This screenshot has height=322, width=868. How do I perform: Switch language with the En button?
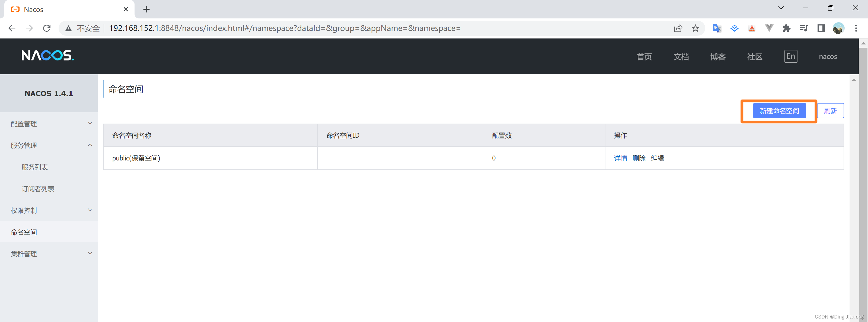pos(790,56)
